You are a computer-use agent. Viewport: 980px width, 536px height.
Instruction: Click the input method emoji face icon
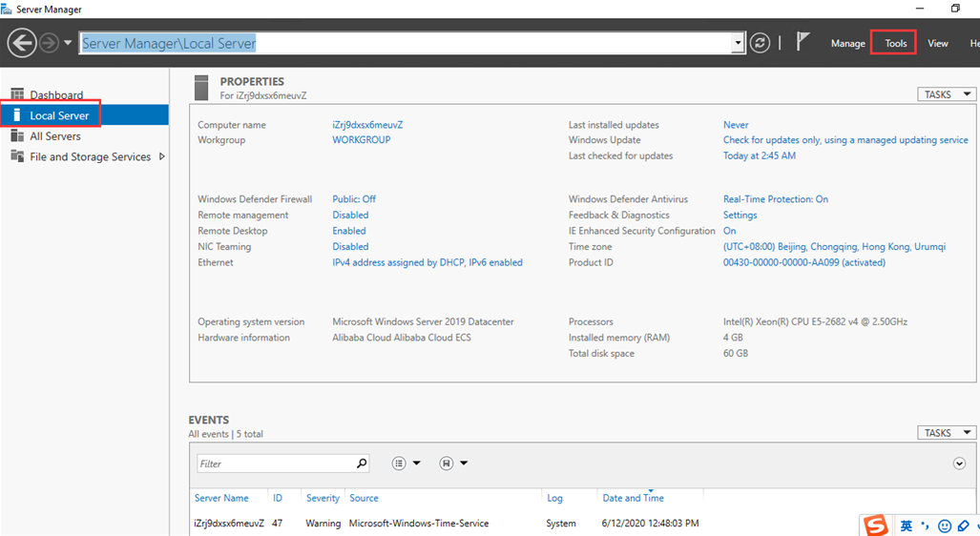click(x=945, y=526)
